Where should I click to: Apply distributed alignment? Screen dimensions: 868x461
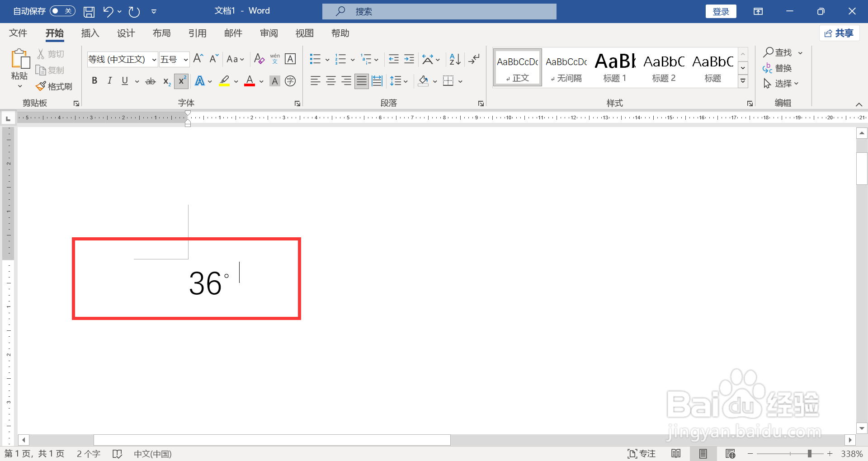[377, 81]
